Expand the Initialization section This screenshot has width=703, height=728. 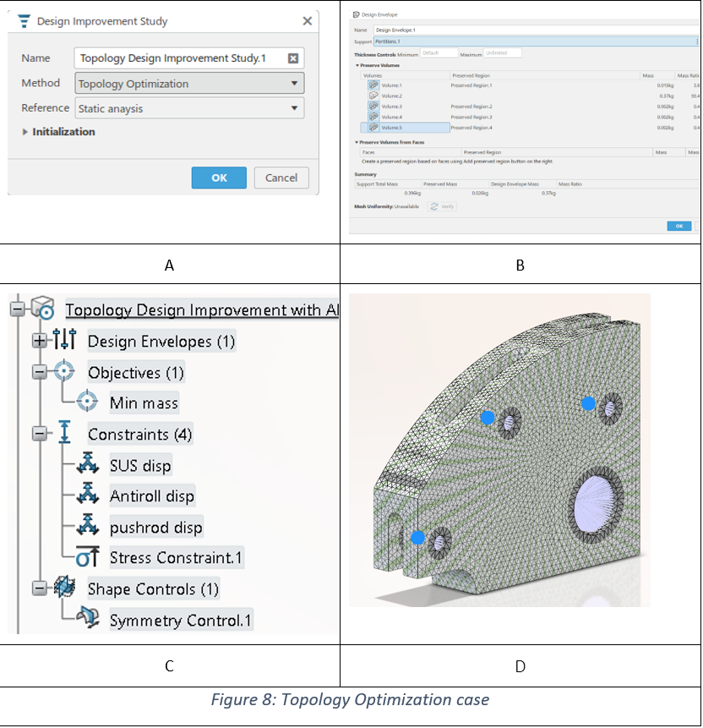tap(25, 132)
